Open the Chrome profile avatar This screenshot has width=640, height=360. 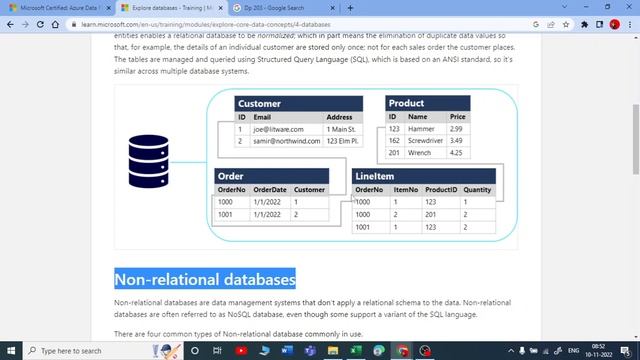tap(615, 24)
